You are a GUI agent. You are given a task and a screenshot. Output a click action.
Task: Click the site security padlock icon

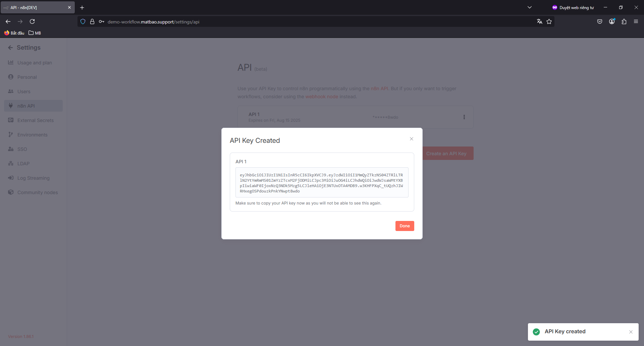click(92, 21)
